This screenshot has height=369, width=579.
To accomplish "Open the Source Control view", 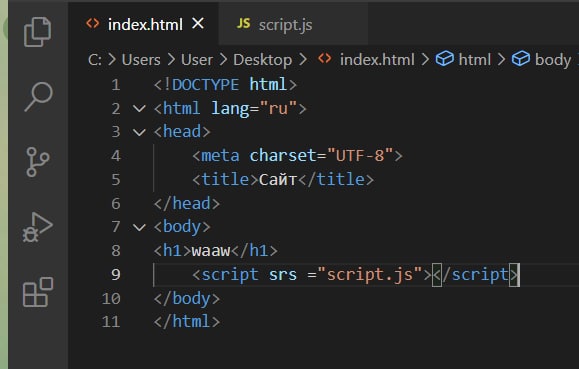I will pyautogui.click(x=37, y=162).
